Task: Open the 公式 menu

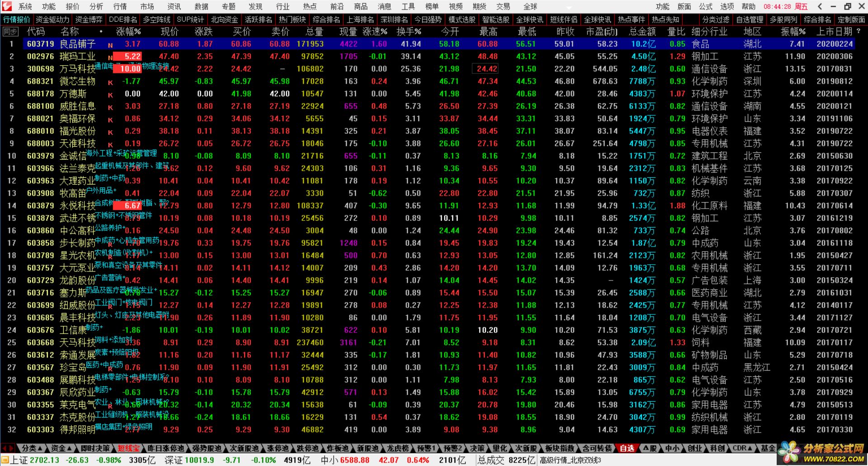Action: point(706,6)
